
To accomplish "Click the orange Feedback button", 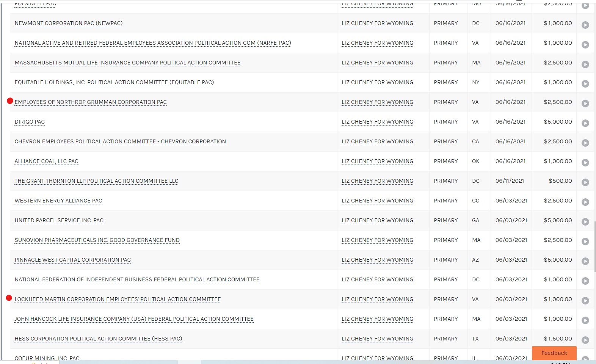I will [554, 353].
